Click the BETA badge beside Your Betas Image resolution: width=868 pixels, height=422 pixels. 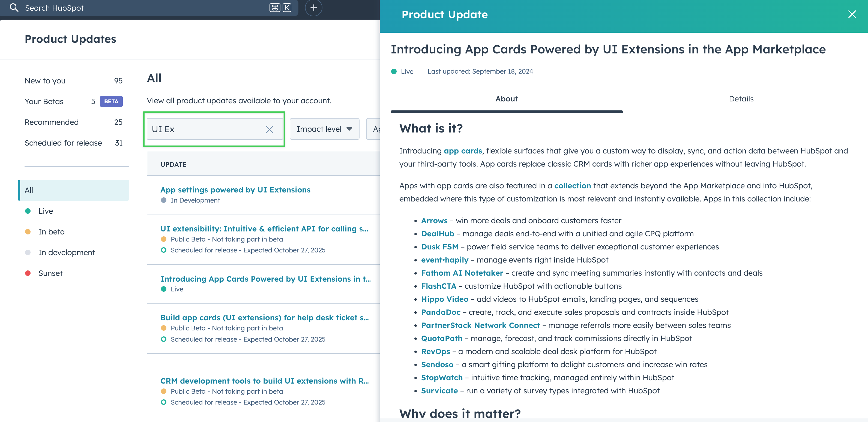111,101
